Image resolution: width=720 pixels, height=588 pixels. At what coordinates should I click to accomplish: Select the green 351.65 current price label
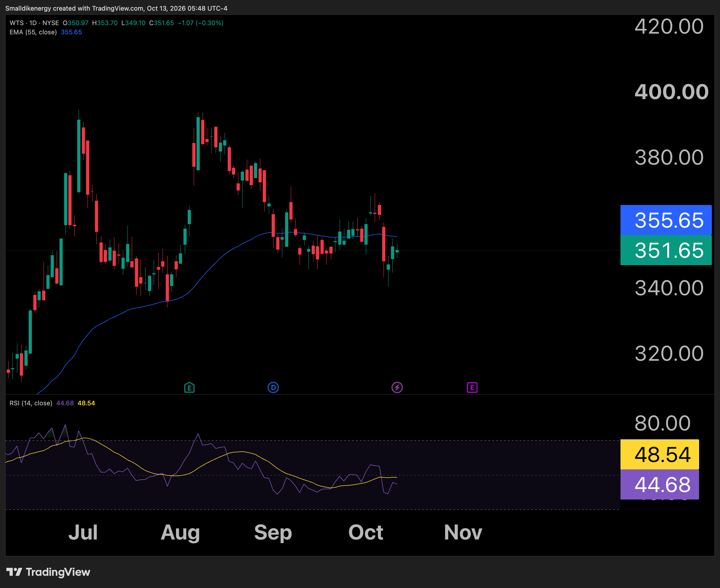coord(666,250)
